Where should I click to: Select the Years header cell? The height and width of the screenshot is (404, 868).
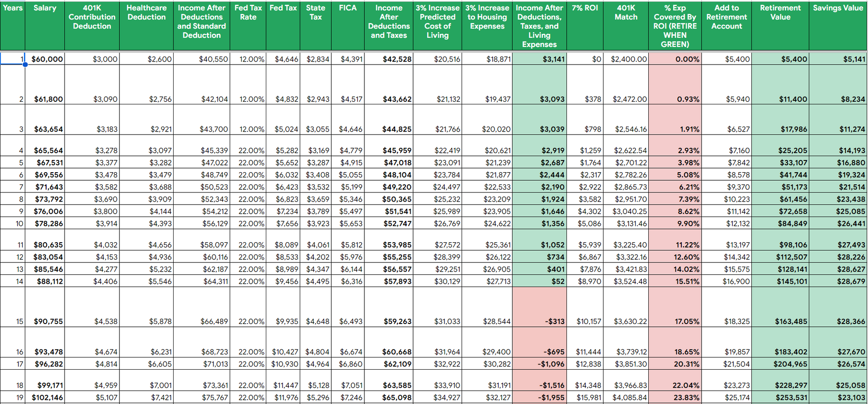13,25
